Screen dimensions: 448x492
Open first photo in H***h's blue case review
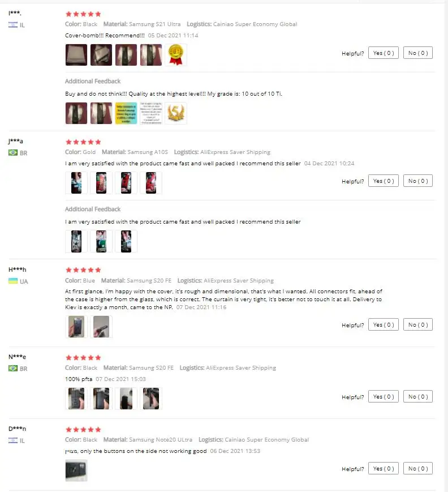point(76,327)
